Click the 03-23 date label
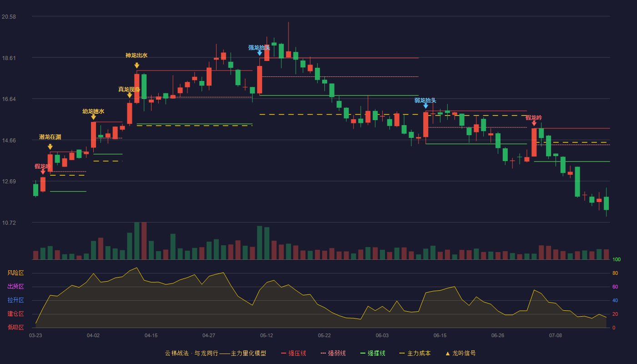637x364 pixels. pyautogui.click(x=35, y=335)
